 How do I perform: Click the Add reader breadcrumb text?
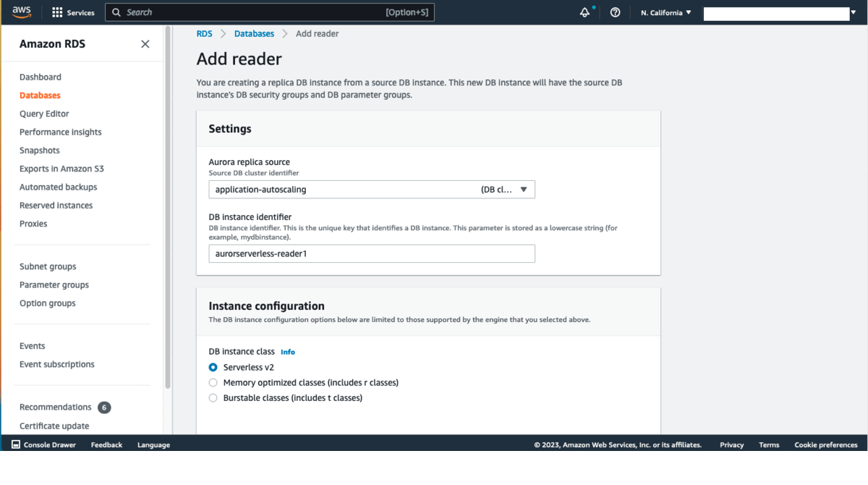(317, 33)
